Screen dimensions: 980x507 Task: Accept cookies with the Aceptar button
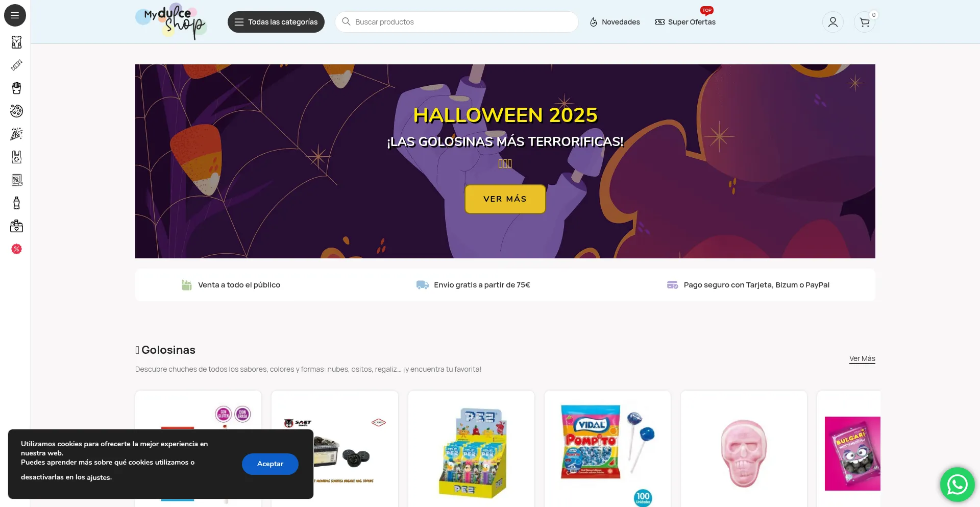[270, 464]
